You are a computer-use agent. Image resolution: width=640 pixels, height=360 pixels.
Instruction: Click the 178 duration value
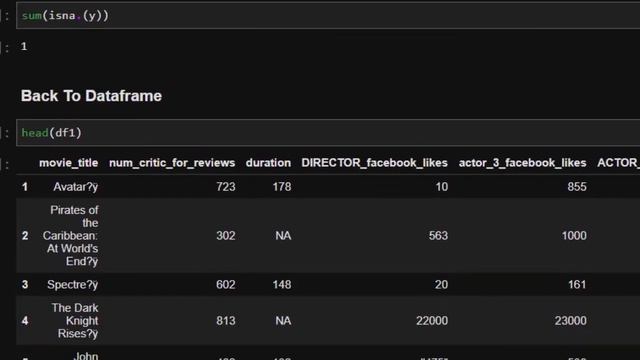click(x=282, y=187)
